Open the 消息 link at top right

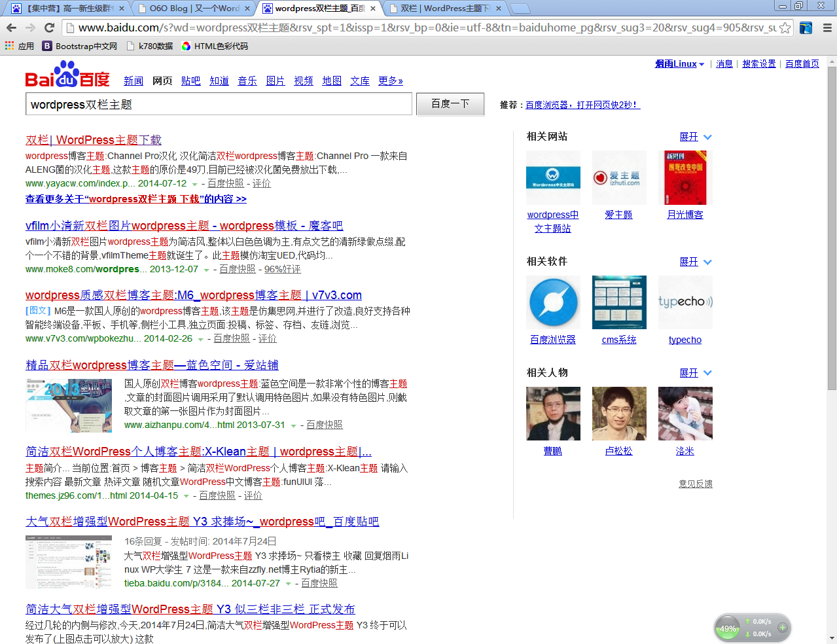[724, 63]
